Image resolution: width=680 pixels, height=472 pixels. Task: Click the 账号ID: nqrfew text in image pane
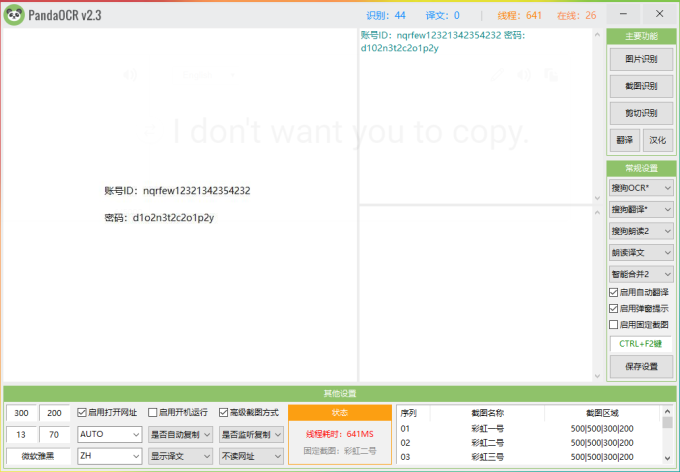click(x=177, y=190)
